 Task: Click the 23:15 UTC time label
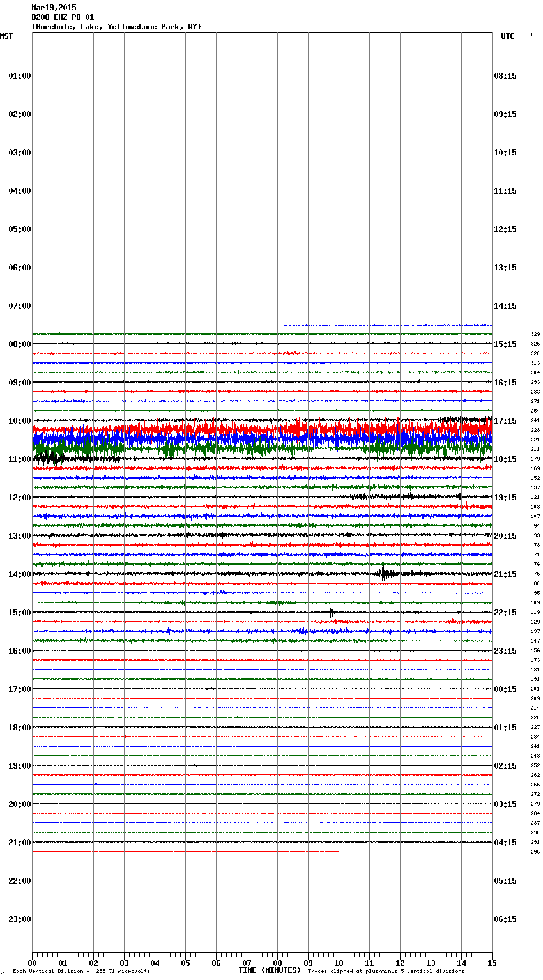click(x=505, y=651)
